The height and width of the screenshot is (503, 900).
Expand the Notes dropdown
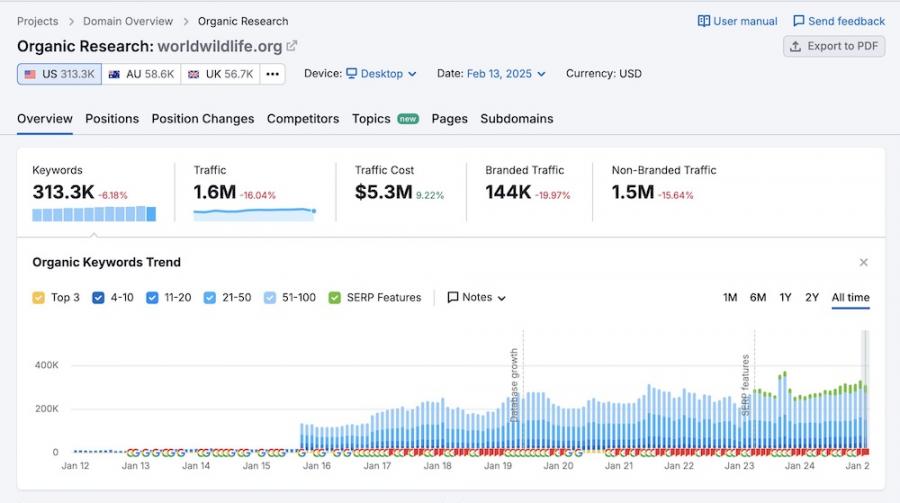pos(476,297)
